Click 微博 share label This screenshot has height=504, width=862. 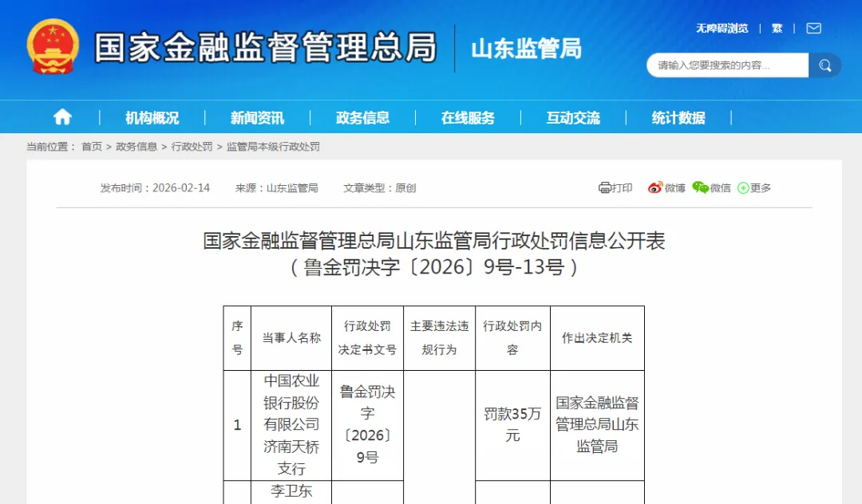point(674,187)
